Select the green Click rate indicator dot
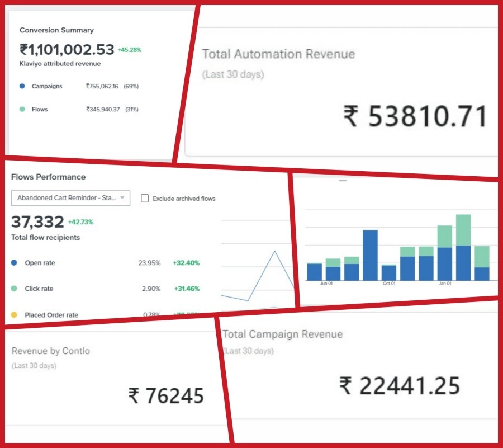This screenshot has width=503, height=448. 14,289
